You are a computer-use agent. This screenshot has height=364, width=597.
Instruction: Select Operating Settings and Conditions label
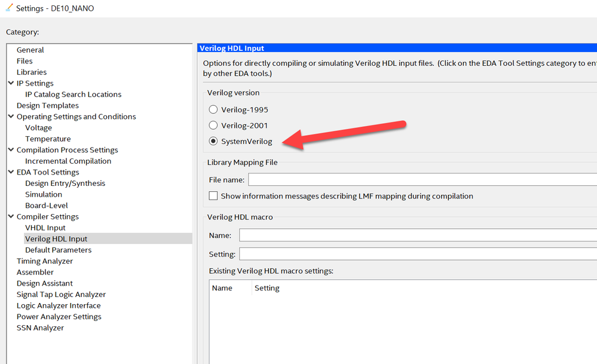point(76,117)
